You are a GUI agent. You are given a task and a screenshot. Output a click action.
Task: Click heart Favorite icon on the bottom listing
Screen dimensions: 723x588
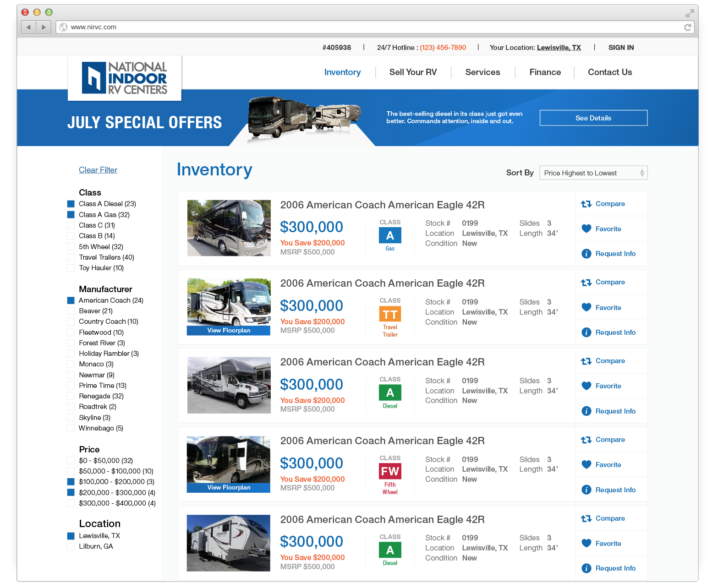586,543
